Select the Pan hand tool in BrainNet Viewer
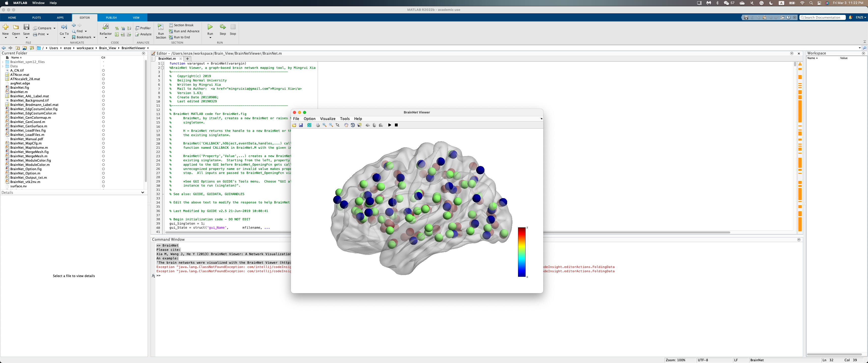 point(346,125)
